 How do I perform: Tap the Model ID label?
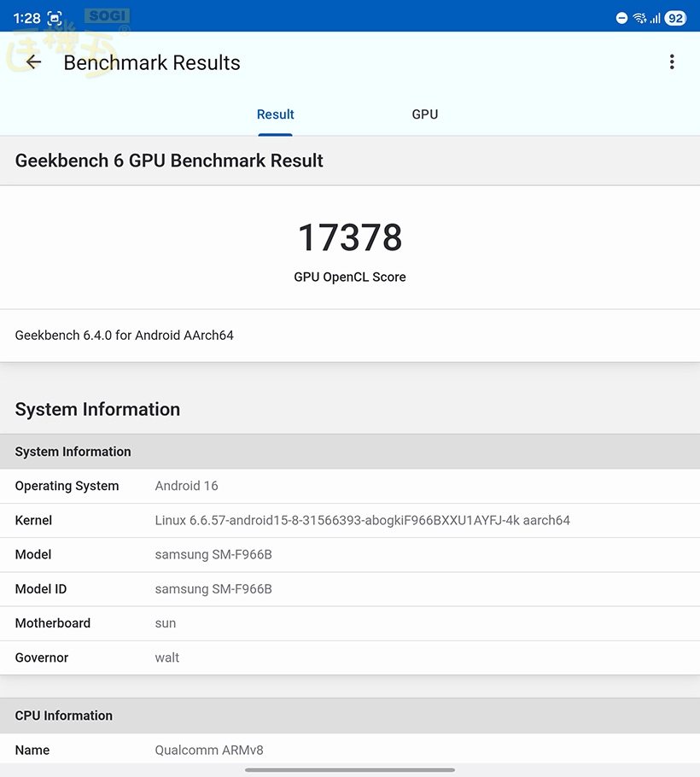pos(41,589)
